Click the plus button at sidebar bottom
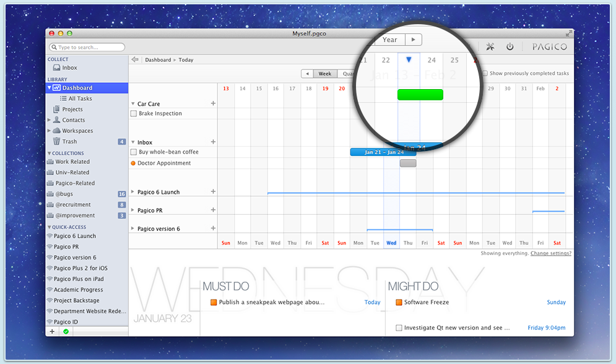The width and height of the screenshot is (616, 364). pos(52,331)
